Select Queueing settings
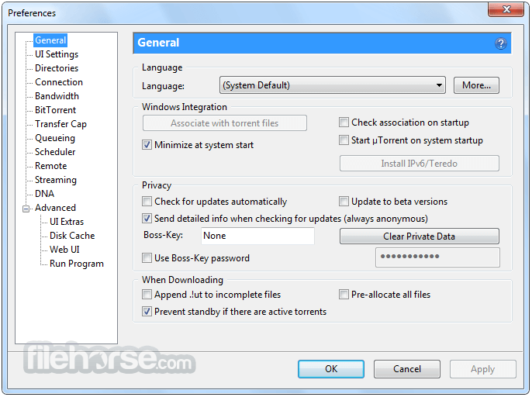The width and height of the screenshot is (532, 397). tap(55, 138)
